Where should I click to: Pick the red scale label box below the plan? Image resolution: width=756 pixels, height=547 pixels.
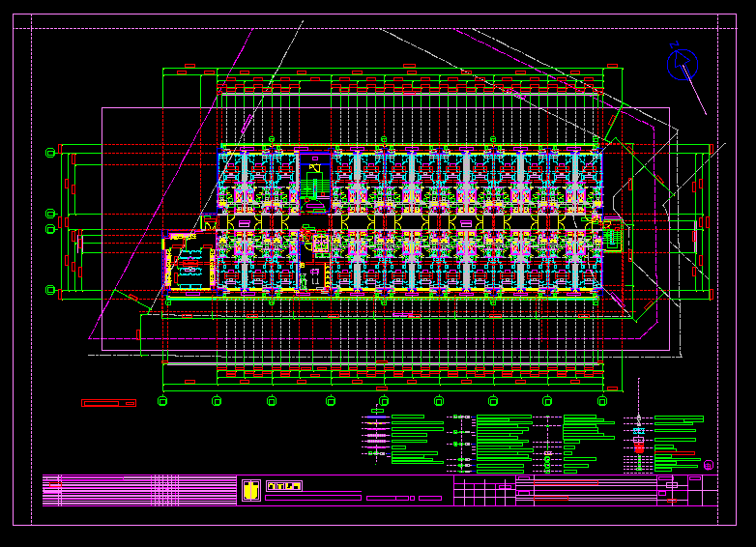tap(109, 403)
